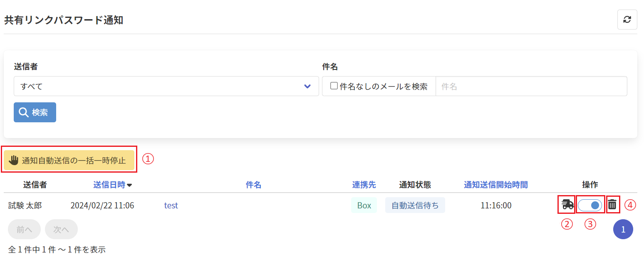Screen dimensions: 644x260
Task: Check the 件名なしのメールを検索 checkbox
Action: pyautogui.click(x=334, y=86)
